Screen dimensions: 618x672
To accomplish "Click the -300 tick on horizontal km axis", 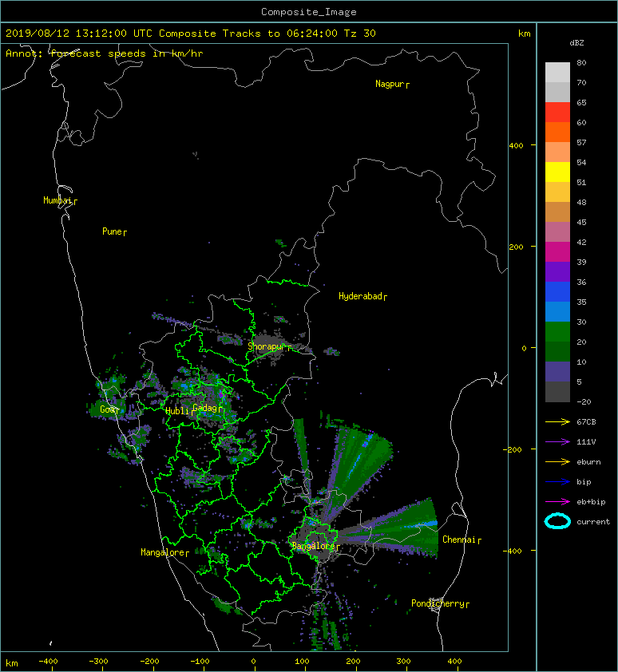I will pyautogui.click(x=98, y=662).
